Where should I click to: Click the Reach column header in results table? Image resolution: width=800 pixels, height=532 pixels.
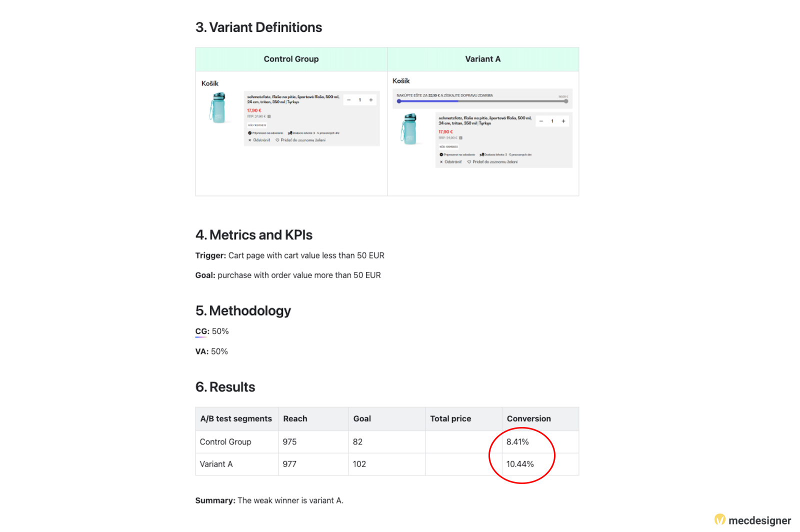(x=295, y=419)
